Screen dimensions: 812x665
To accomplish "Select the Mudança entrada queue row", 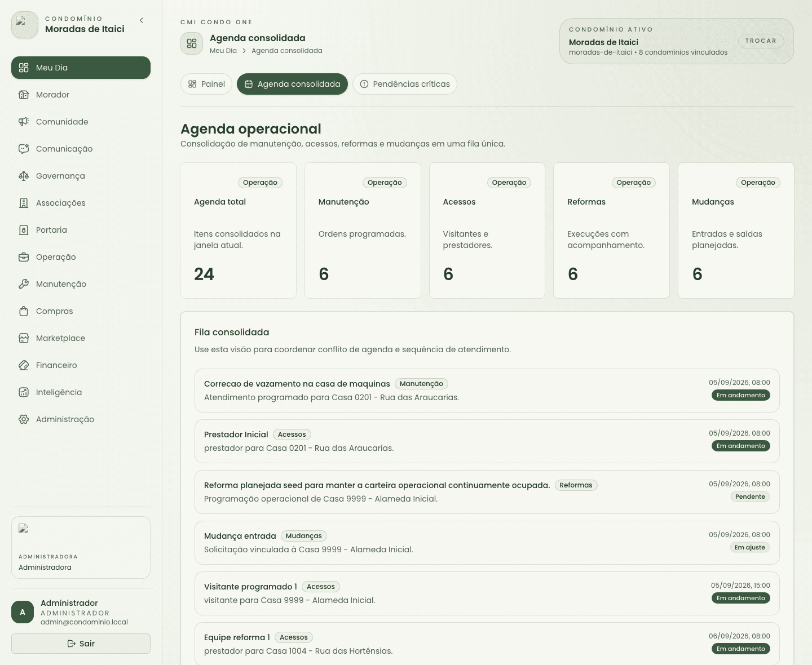I will [487, 543].
